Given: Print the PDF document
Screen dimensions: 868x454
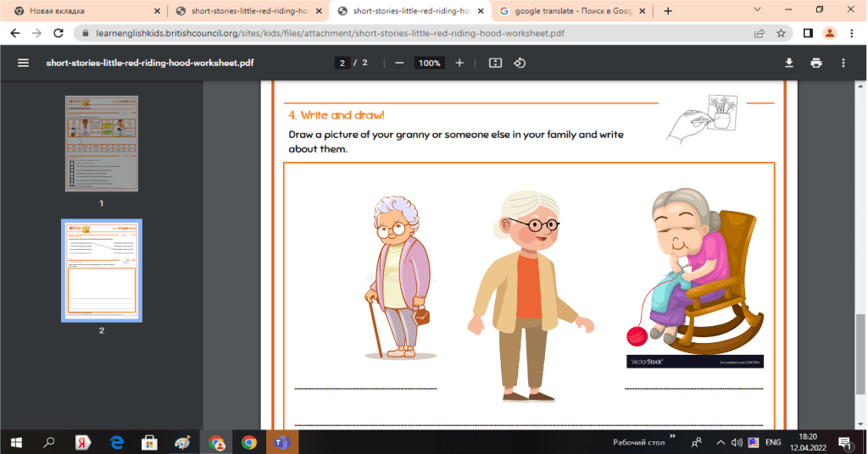Looking at the screenshot, I should 815,64.
